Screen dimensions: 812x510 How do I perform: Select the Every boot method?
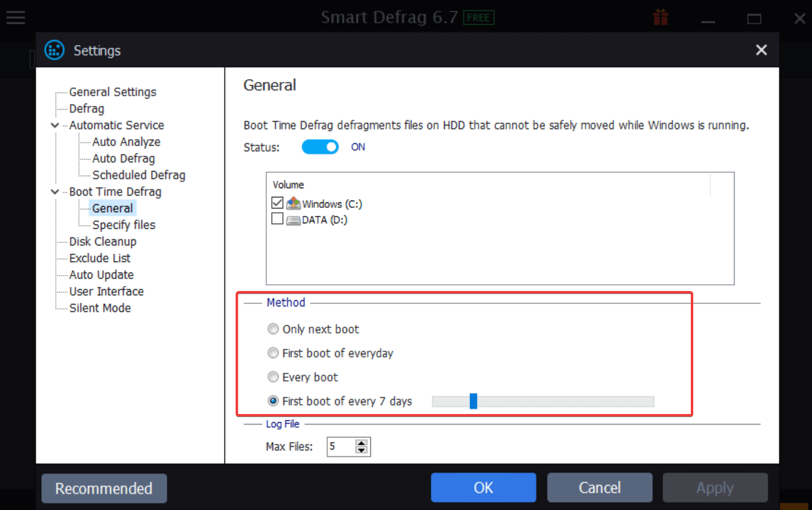[x=273, y=377]
